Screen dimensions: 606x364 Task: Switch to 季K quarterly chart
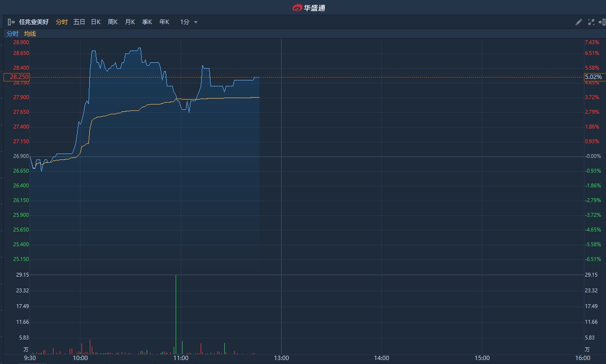147,22
